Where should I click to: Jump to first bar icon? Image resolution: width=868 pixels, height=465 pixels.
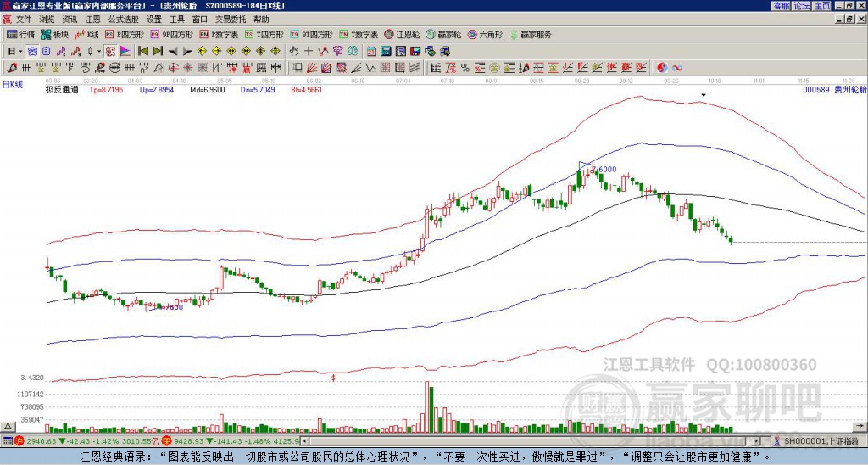click(x=142, y=51)
